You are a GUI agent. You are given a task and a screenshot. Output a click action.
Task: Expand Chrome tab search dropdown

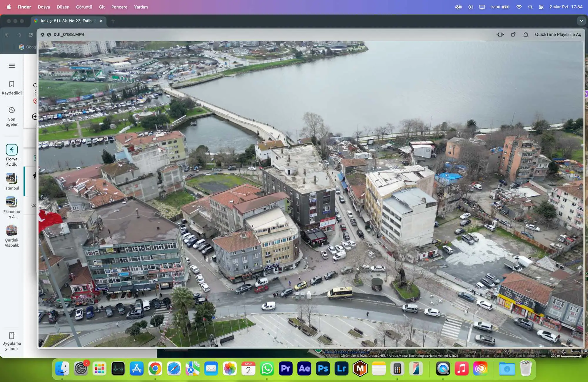coord(581,21)
